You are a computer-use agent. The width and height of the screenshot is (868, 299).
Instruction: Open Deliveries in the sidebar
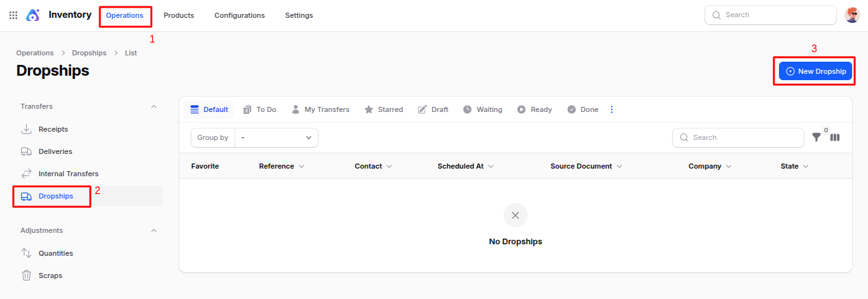(89, 151)
